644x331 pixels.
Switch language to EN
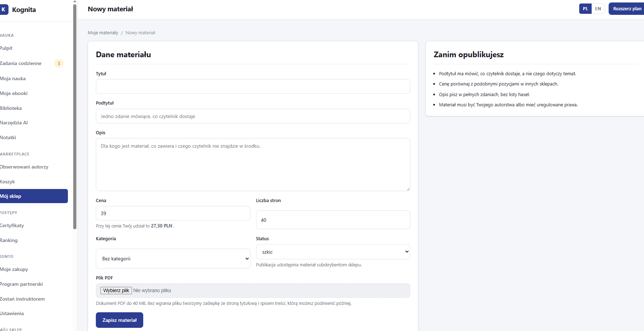pos(598,9)
